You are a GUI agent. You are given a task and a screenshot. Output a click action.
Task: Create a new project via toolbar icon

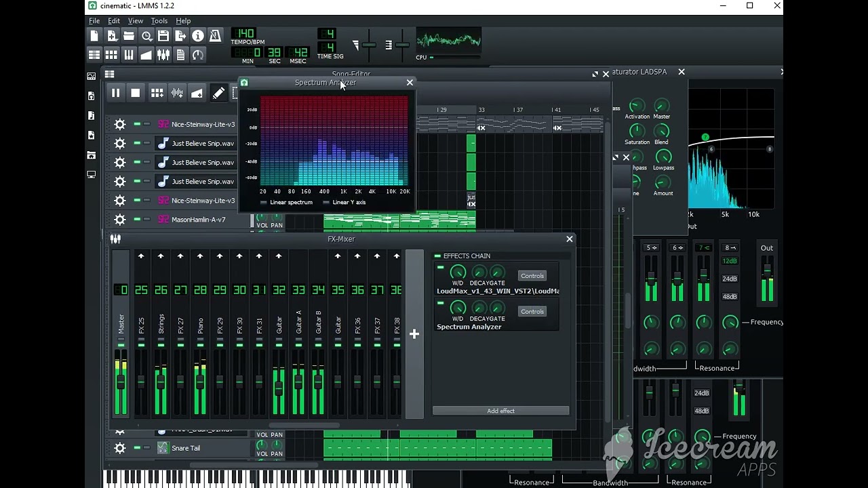click(94, 36)
